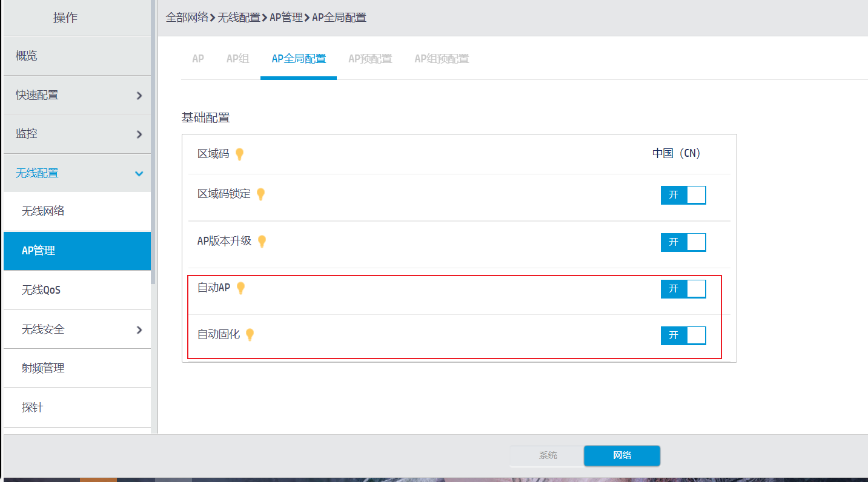Open the AP组预配置 tab
868x482 pixels.
442,59
